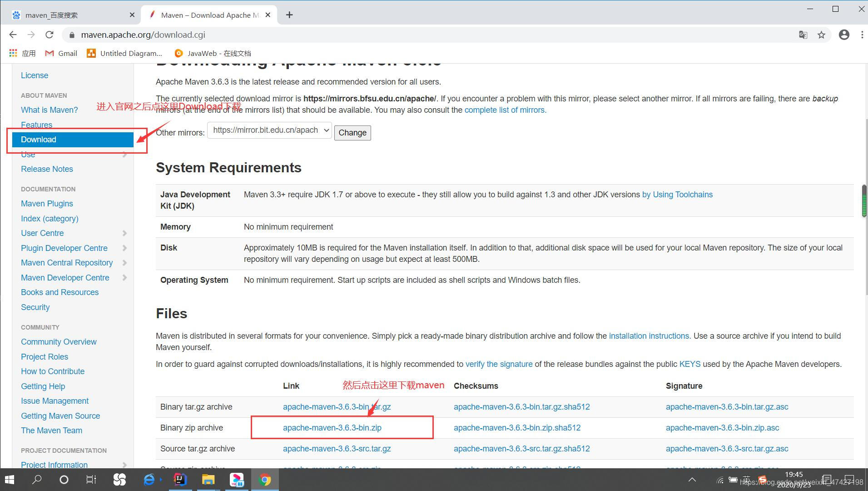Open How to Contribute link
The width and height of the screenshot is (868, 491).
(53, 371)
